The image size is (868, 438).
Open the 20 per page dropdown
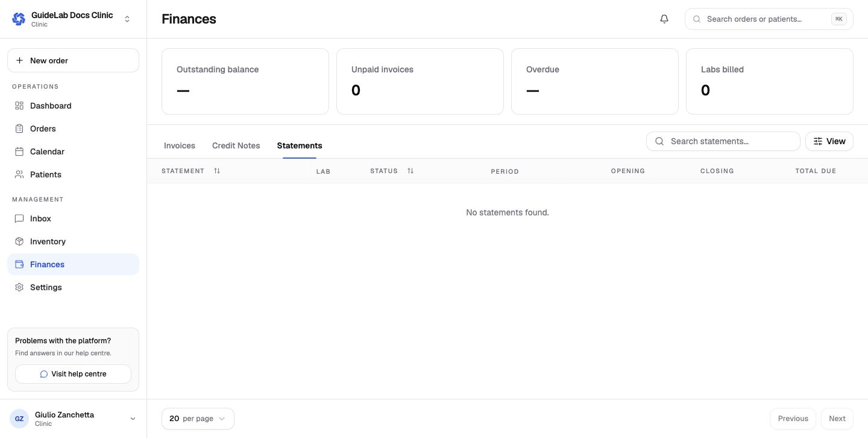198,419
